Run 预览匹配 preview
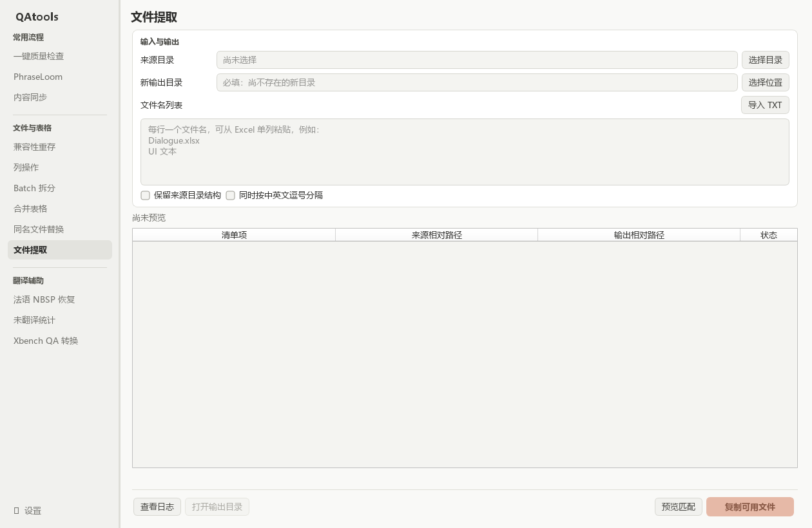The height and width of the screenshot is (528, 812). [x=679, y=507]
